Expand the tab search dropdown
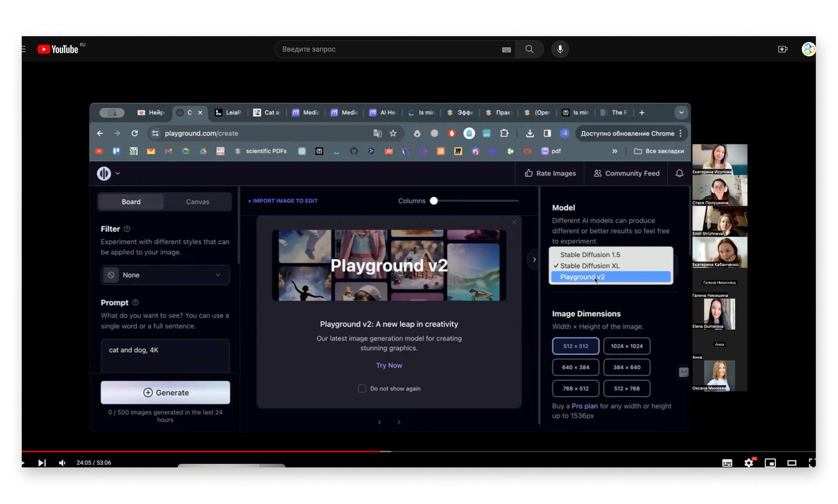This screenshot has height=504, width=838. click(x=681, y=113)
